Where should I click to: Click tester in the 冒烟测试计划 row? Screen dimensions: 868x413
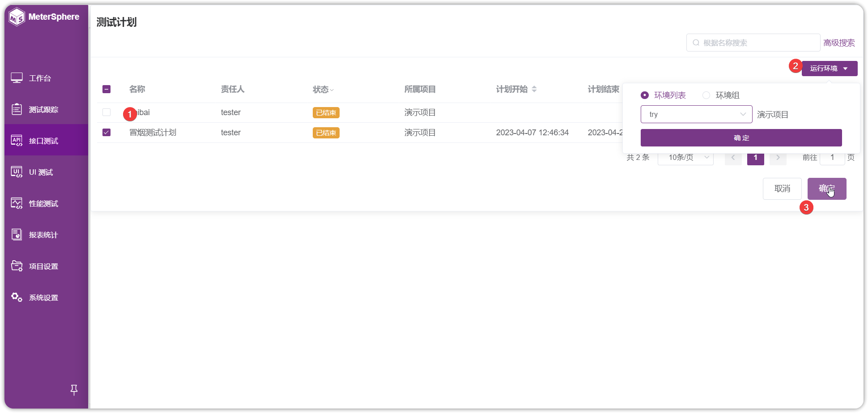pyautogui.click(x=230, y=133)
